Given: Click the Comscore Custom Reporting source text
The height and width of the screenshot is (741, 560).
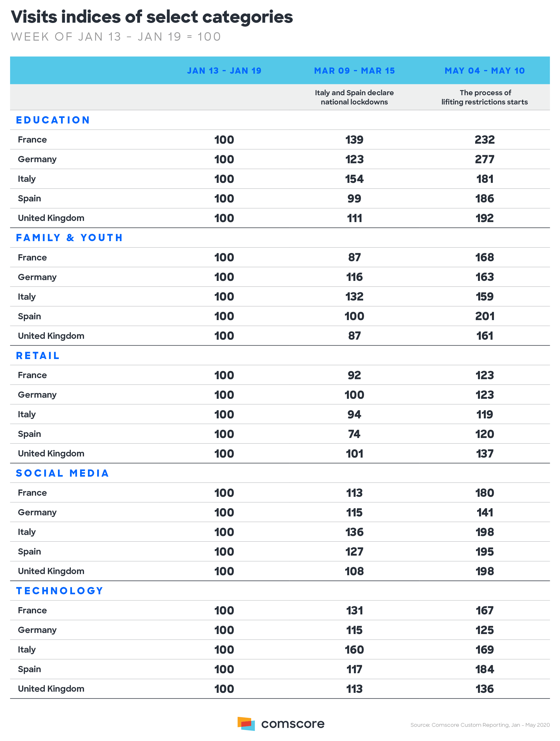Looking at the screenshot, I should (480, 725).
